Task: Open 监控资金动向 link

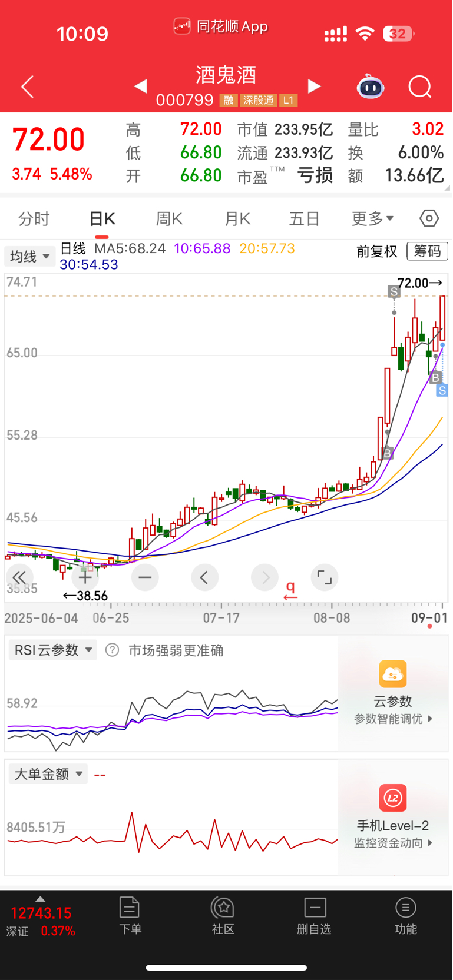Action: (393, 843)
